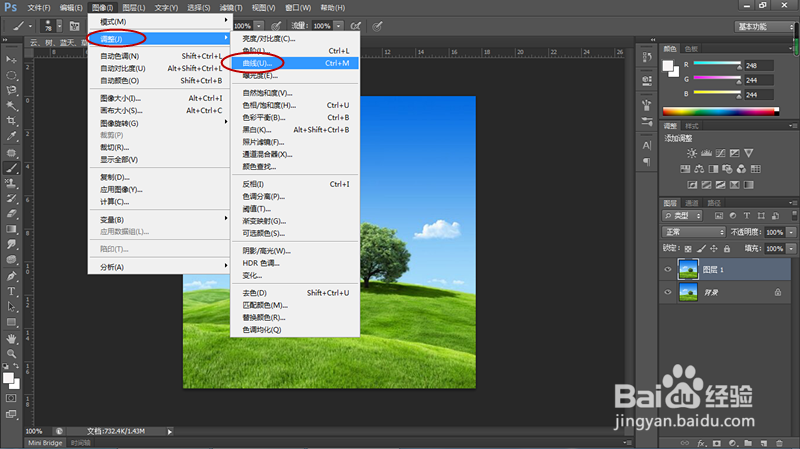Open the Character panel icon

(x=647, y=145)
